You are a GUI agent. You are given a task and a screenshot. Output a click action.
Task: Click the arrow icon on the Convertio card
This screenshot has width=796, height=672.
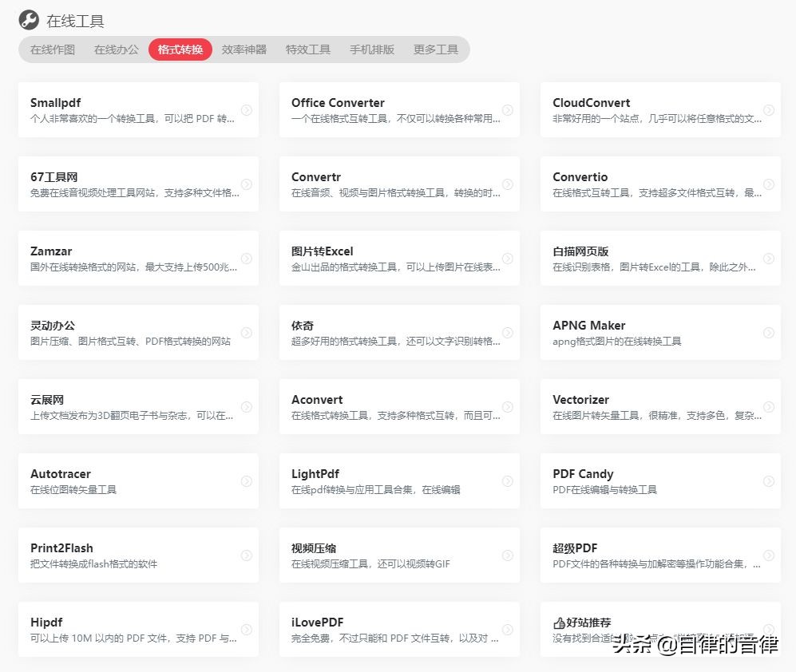[x=769, y=184]
